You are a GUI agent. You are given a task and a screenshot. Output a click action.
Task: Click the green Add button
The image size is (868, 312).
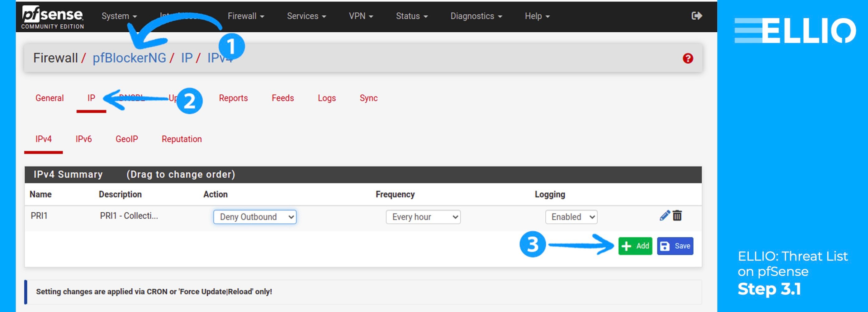click(635, 246)
